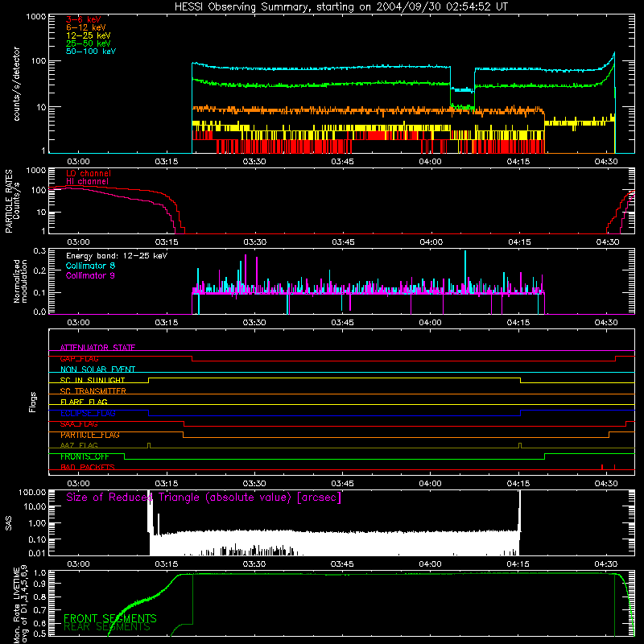The height and width of the screenshot is (644, 644).
Task: Select the green FRONTS_OFF label
Action: 85,456
